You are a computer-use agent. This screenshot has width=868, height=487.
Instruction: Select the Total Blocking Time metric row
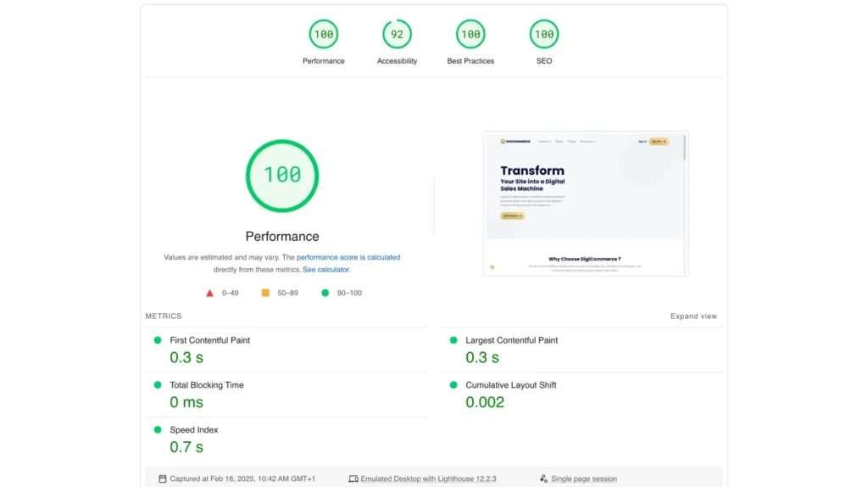click(206, 385)
